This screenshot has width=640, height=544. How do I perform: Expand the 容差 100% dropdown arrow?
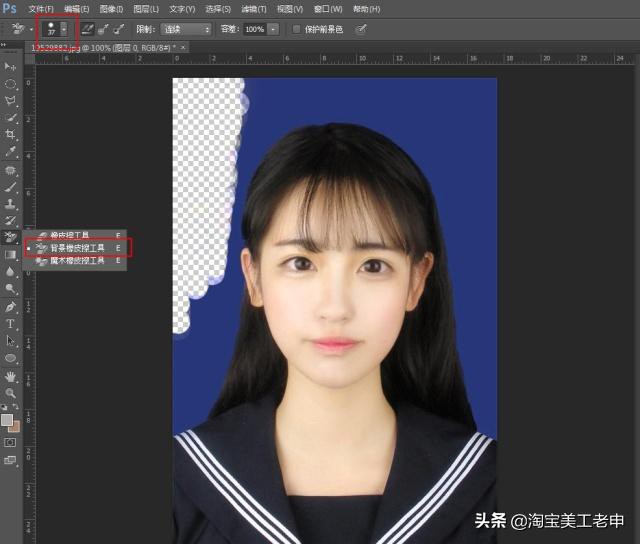tap(273, 30)
